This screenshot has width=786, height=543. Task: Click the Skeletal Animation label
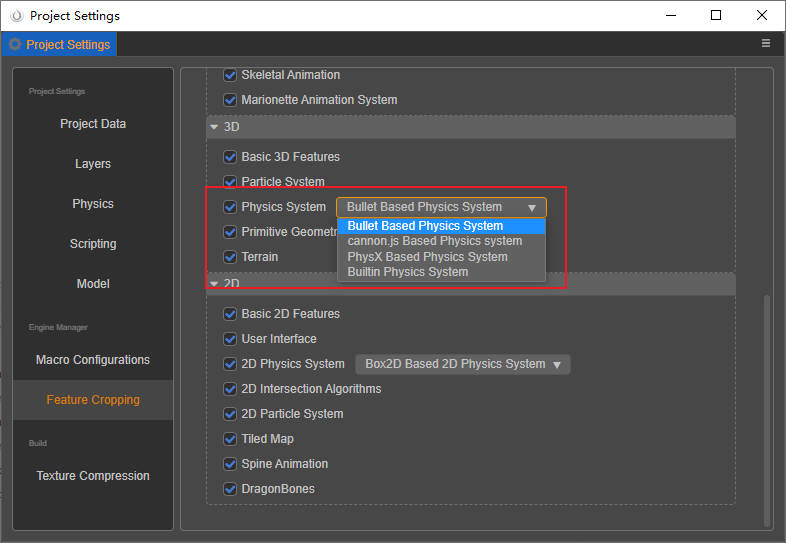click(x=291, y=75)
